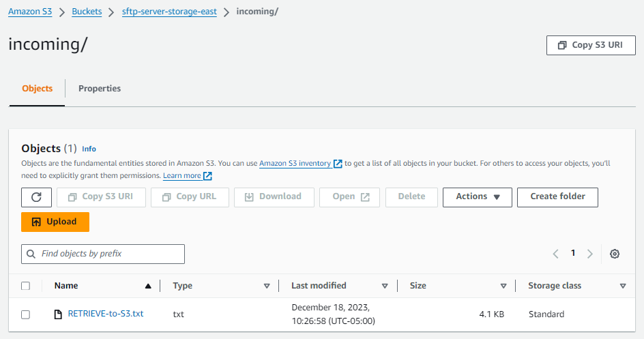Viewport: 644px width, 339px height.
Task: Switch to the Properties tab
Action: 100,89
